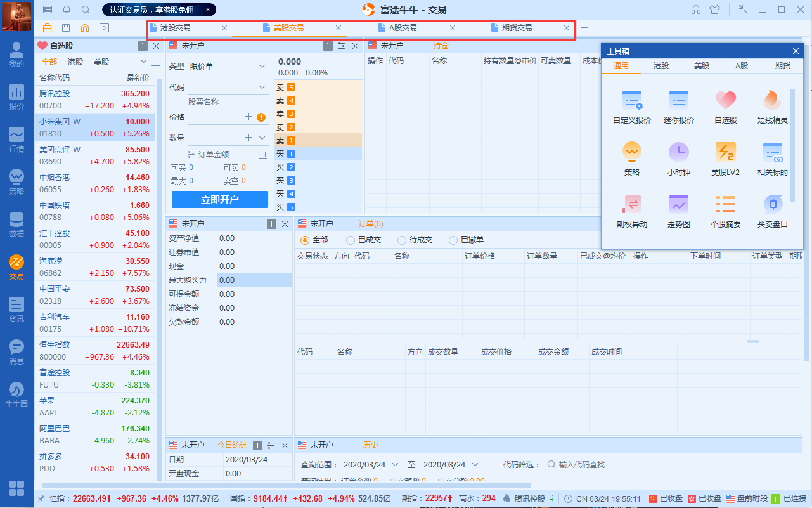The height and width of the screenshot is (508, 812).
Task: Select the 美团点评-W watchlist row
Action: click(x=94, y=155)
